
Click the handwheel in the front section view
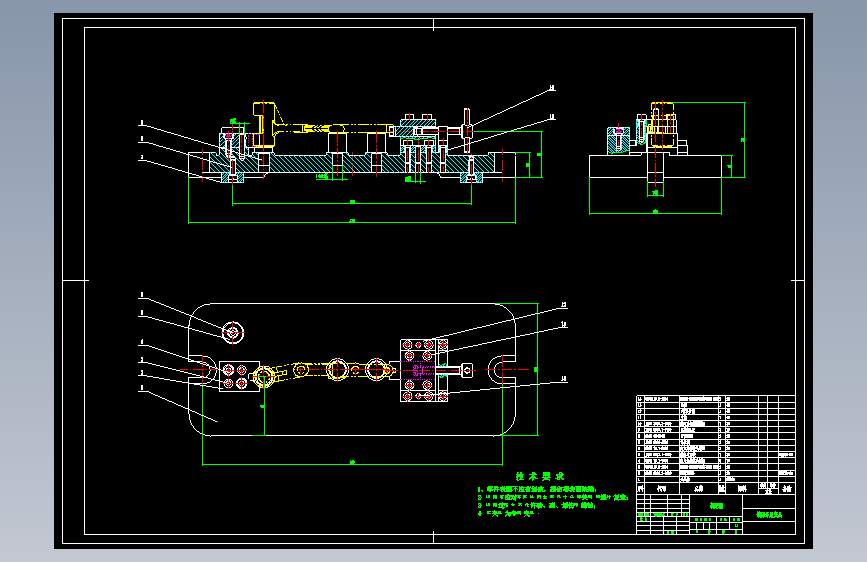pos(467,131)
